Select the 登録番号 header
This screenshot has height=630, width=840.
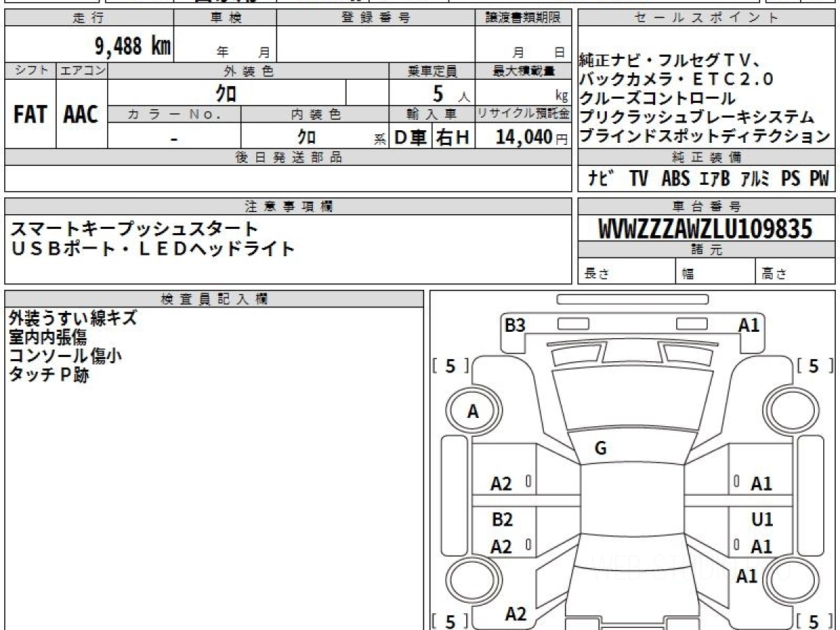pyautogui.click(x=376, y=18)
